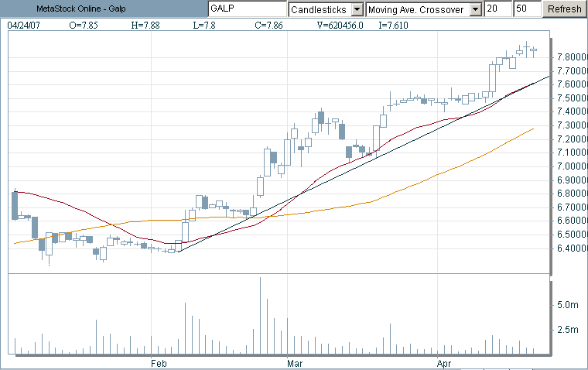
Task: Click the 6.4000 price axis label
Action: coord(572,248)
